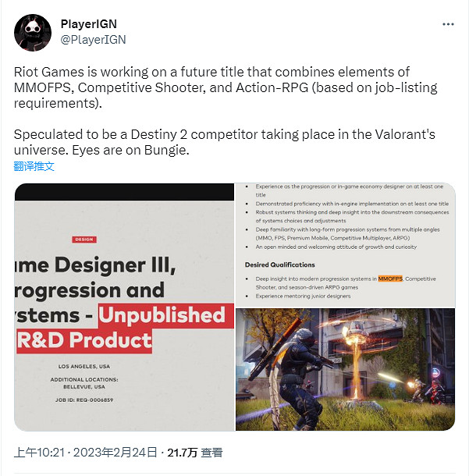The image size is (469, 476).
Task: Visit the @PlayerIGN handle link
Action: (93, 40)
